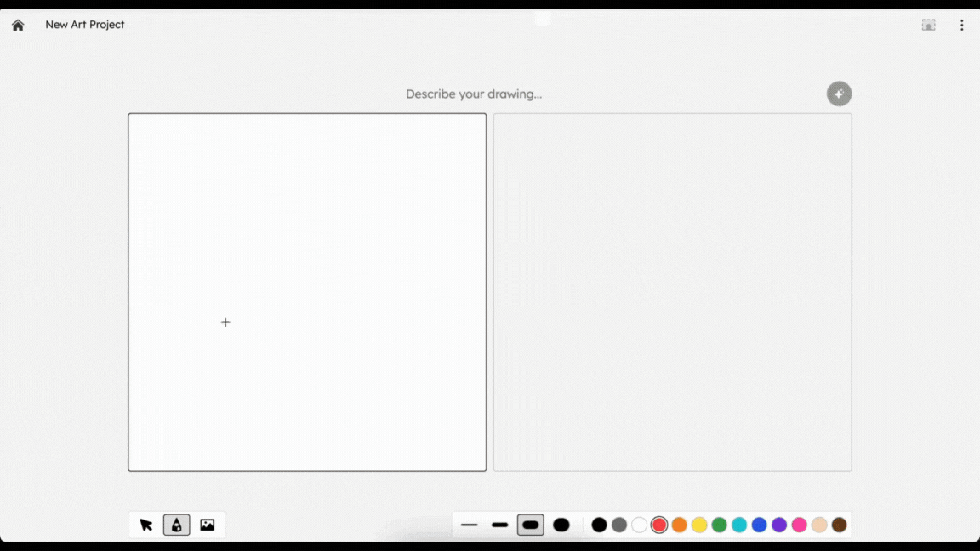Select the pen drawing tool

click(176, 525)
